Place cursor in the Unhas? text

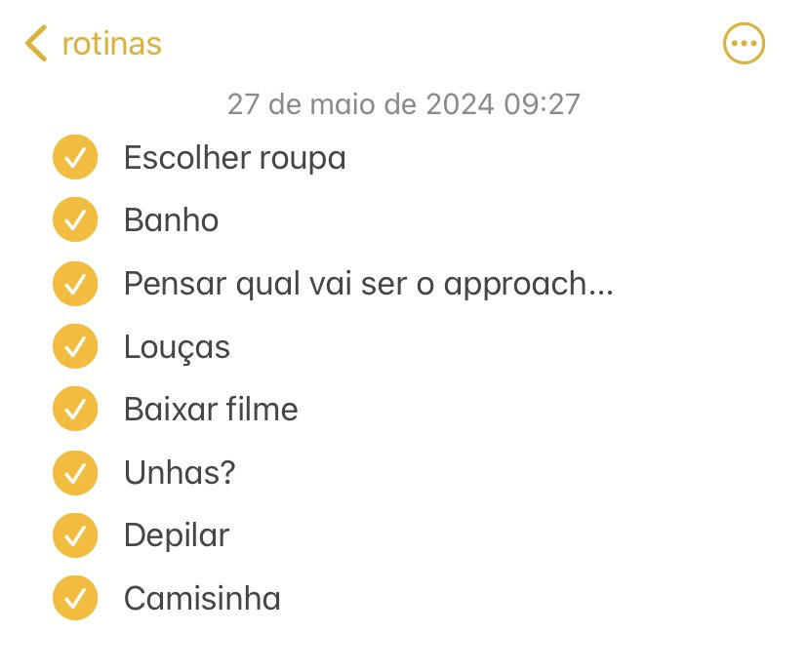click(x=180, y=473)
